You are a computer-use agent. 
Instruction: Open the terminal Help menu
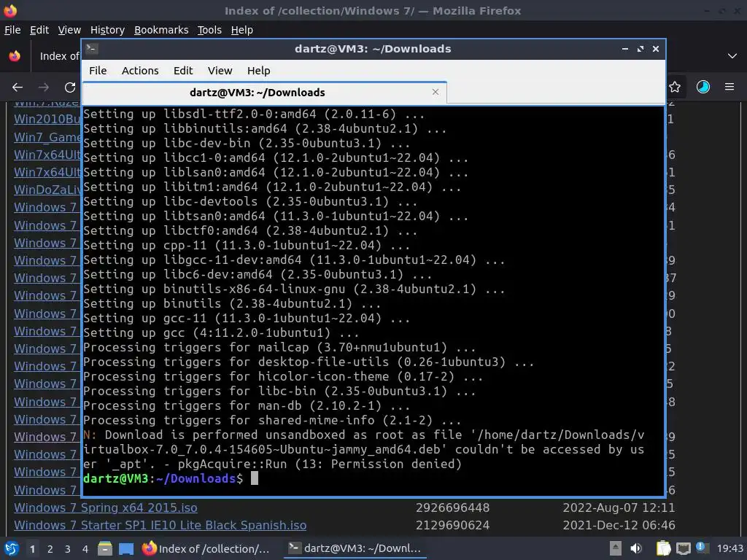pyautogui.click(x=259, y=71)
